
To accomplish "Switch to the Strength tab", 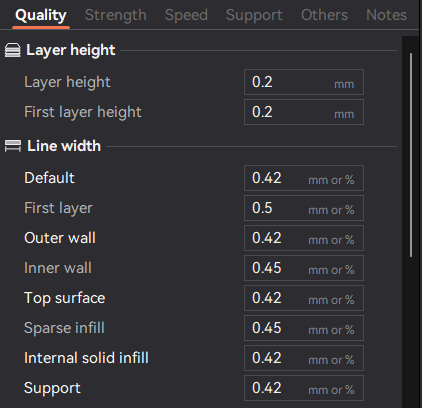I will click(x=116, y=15).
